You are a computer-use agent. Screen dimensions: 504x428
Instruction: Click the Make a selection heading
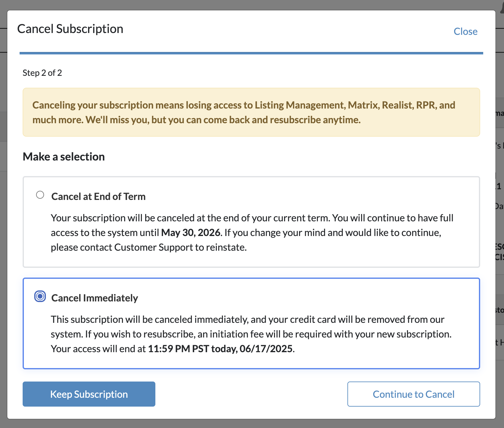pyautogui.click(x=64, y=157)
